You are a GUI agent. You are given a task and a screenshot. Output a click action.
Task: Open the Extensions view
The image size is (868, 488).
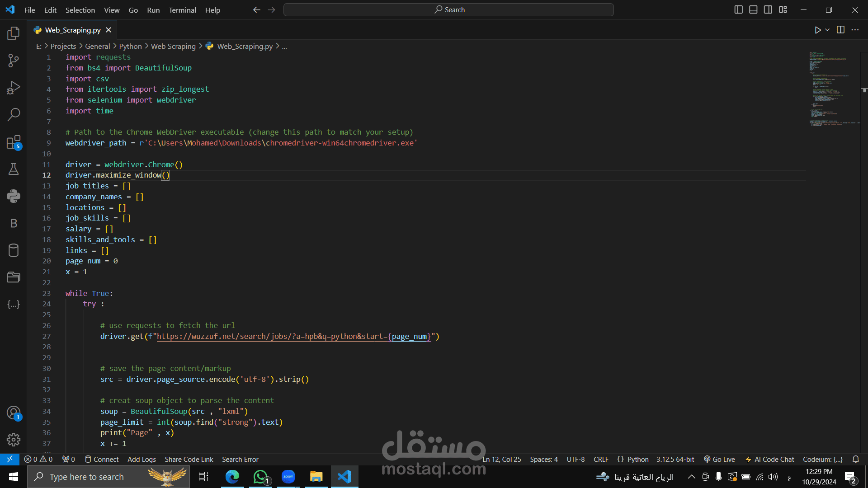(14, 142)
